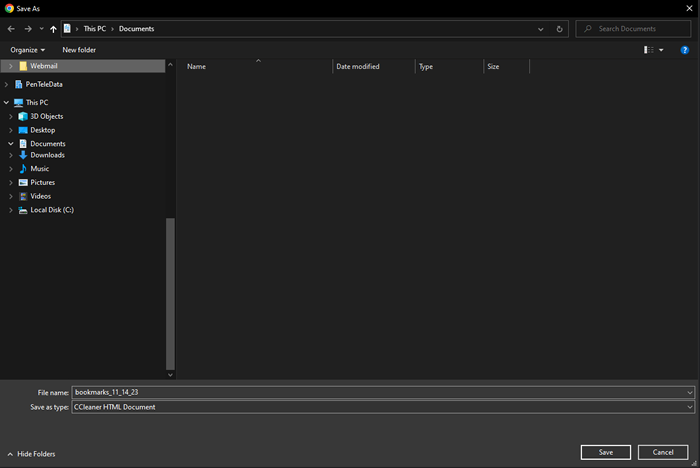Click the Cancel button
Screen dimensions: 700x468
point(663,452)
